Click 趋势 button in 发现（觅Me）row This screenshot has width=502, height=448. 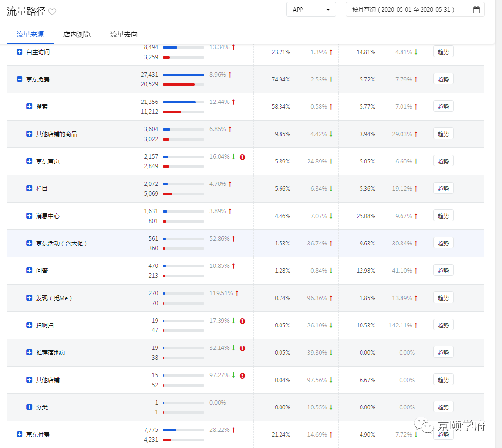[443, 298]
